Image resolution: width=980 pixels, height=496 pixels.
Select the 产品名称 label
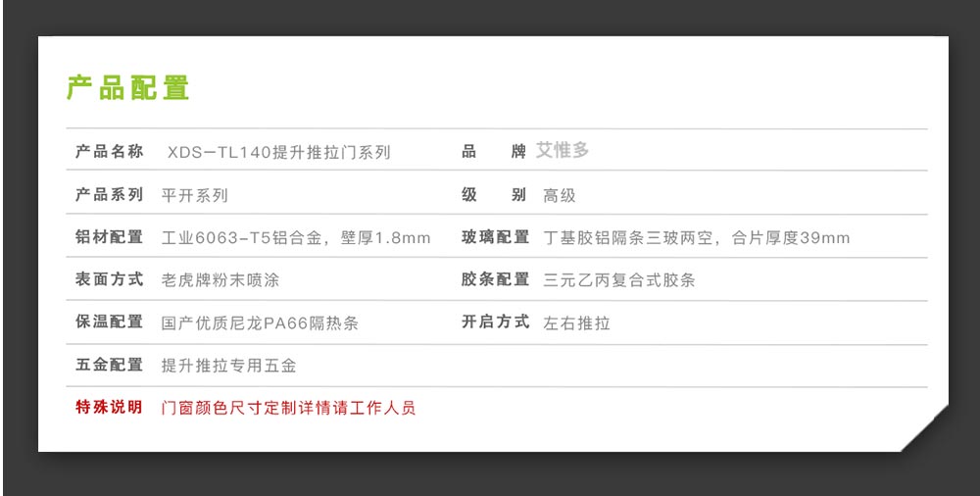(x=109, y=152)
